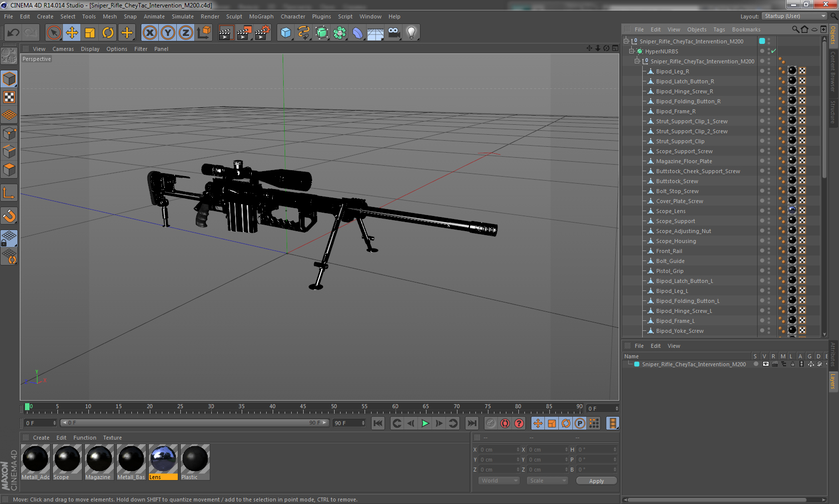The image size is (839, 504).
Task: Toggle viewport maximize icon
Action: click(615, 48)
